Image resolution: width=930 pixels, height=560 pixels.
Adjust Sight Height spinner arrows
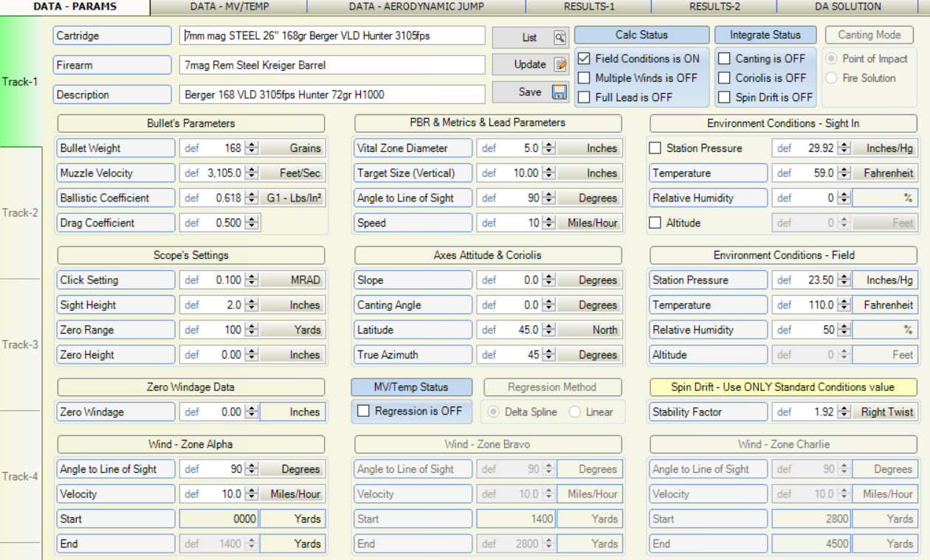click(x=252, y=305)
